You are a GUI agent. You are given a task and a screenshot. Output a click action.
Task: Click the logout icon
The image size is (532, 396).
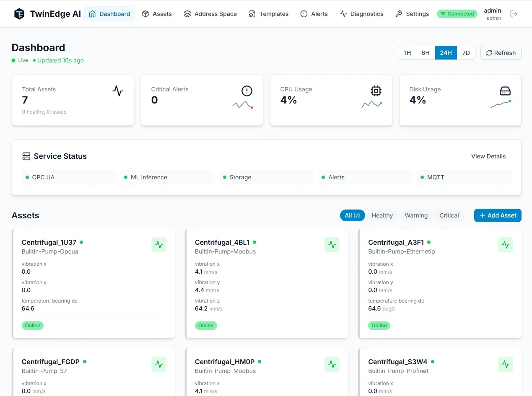click(514, 14)
